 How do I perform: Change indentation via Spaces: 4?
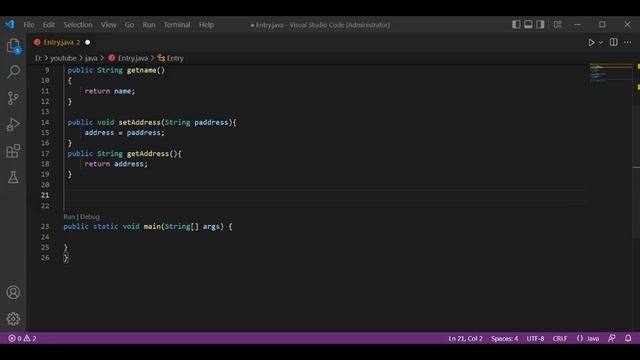504,338
